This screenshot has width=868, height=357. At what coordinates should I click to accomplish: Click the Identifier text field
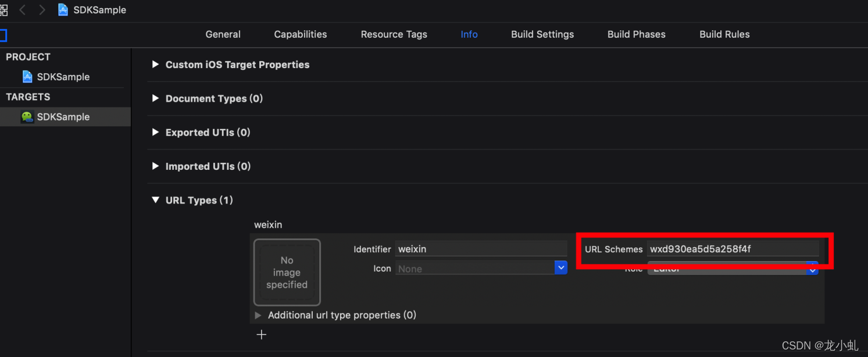(x=481, y=249)
